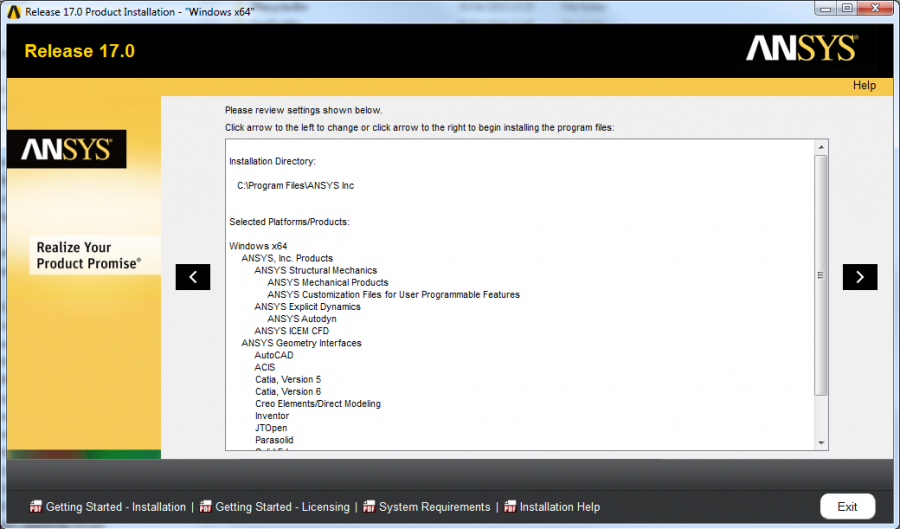Viewport: 900px width, 529px height.
Task: Select the 'Catia, Version 5' line
Action: [288, 379]
